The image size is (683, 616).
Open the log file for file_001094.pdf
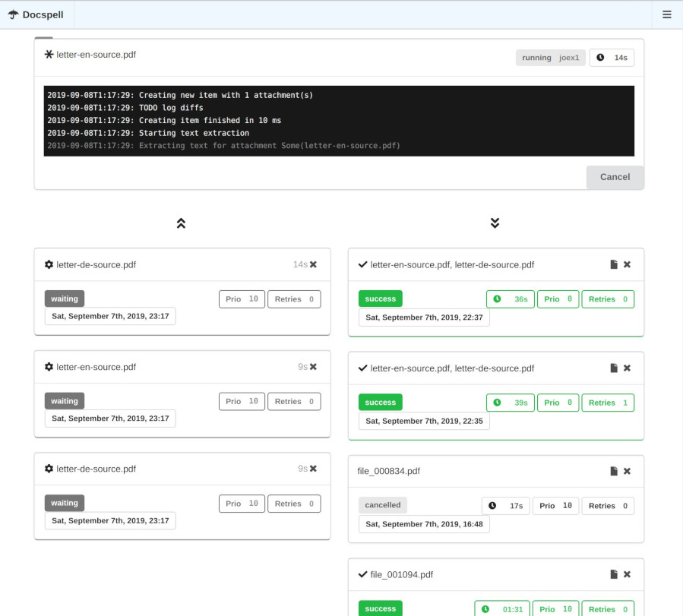614,575
